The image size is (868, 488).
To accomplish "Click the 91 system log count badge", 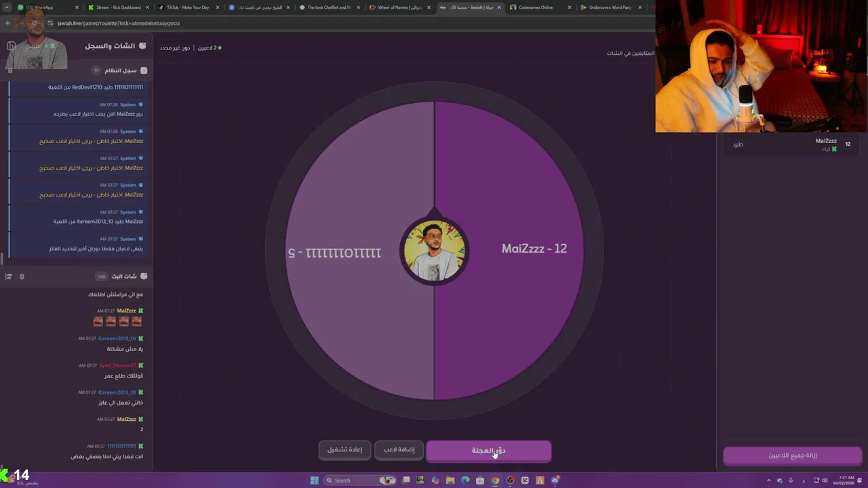I will (96, 70).
